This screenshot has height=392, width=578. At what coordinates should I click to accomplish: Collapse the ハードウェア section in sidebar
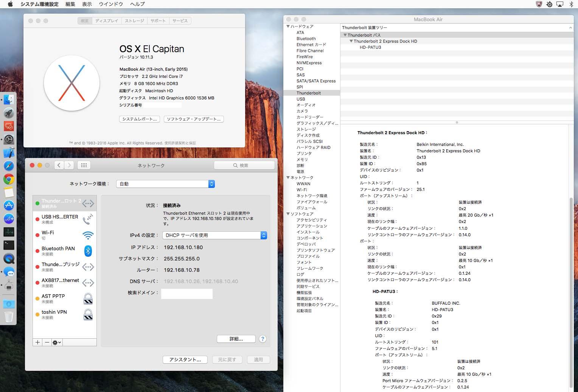click(x=288, y=26)
